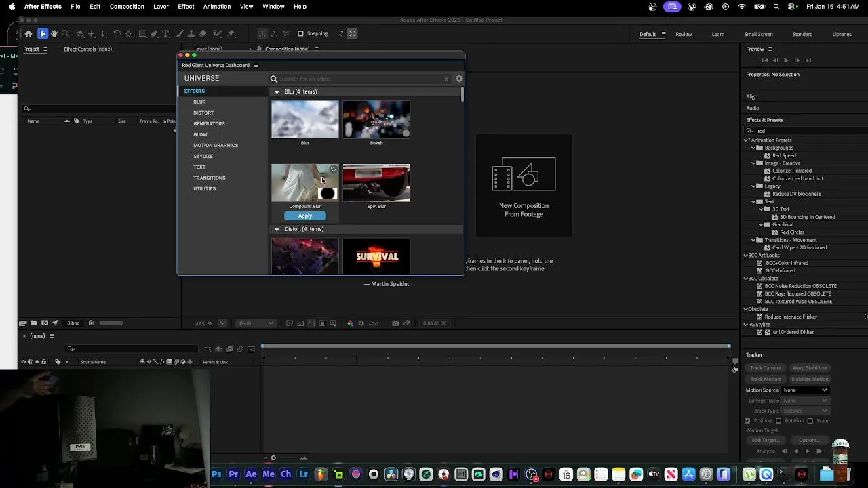Favorite the Compound Blur effect heart
868x488 pixels.
333,169
